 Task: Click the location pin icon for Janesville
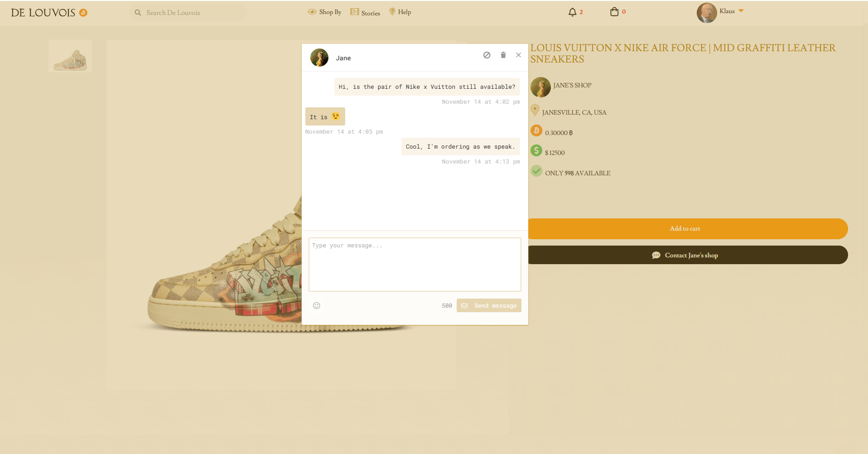[x=535, y=110]
